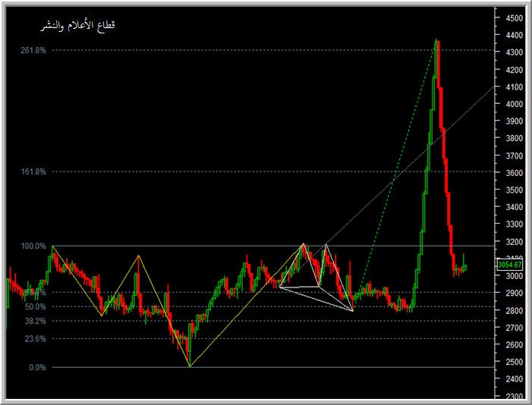The height and width of the screenshot is (405, 532).
Task: Click the yellow zigzag low at 0.0% line
Action: click(x=189, y=366)
